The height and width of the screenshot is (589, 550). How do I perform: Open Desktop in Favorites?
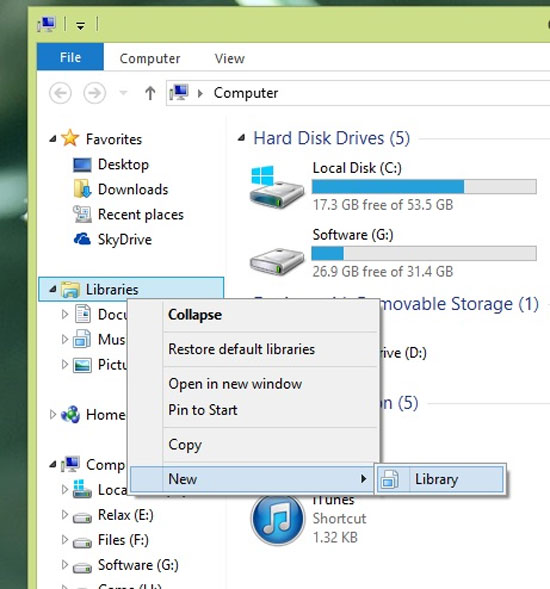(x=123, y=165)
